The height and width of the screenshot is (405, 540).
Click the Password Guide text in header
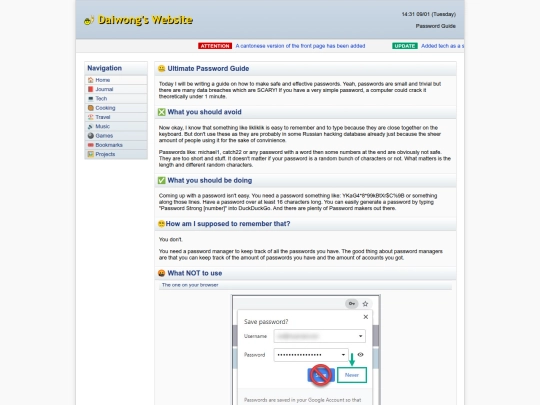click(436, 26)
